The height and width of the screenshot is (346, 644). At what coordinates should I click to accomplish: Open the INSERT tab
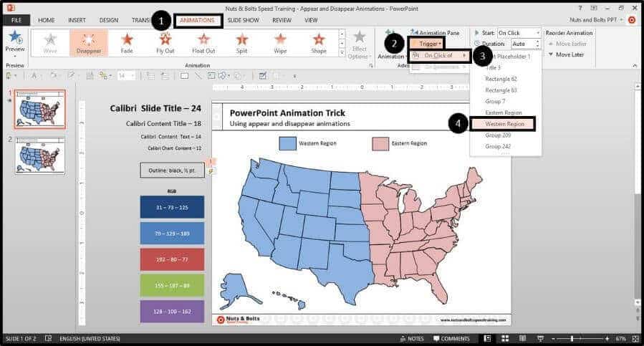77,20
